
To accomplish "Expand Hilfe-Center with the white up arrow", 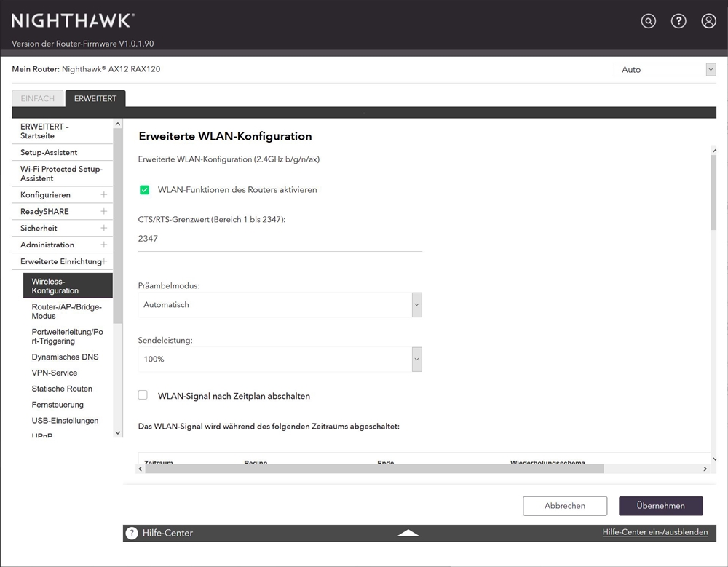I will click(x=408, y=533).
